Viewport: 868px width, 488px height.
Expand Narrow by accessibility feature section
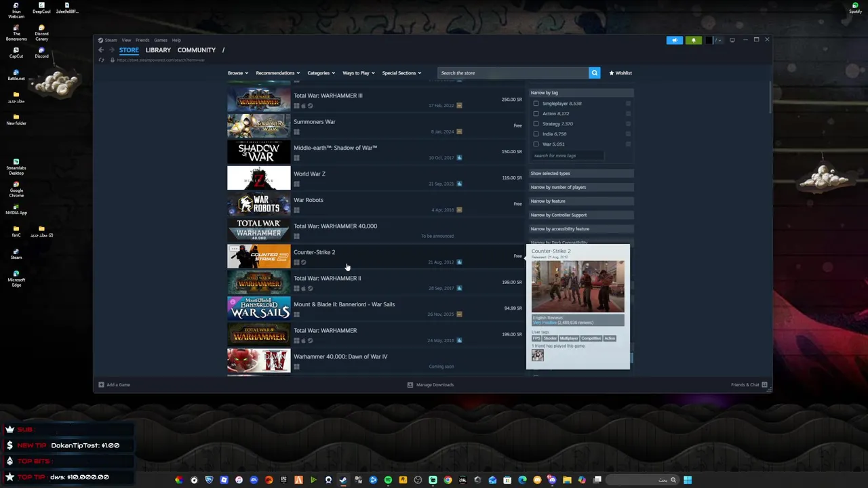click(580, 229)
